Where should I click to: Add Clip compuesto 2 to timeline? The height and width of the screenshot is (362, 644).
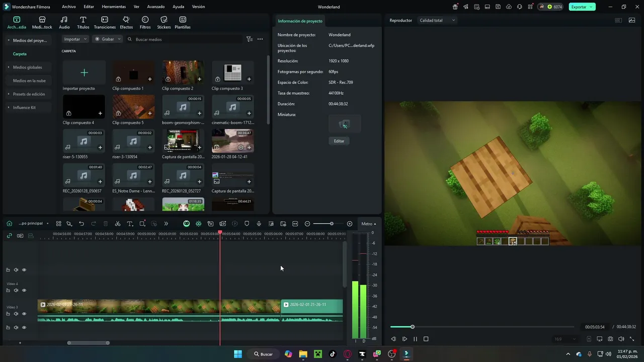199,79
